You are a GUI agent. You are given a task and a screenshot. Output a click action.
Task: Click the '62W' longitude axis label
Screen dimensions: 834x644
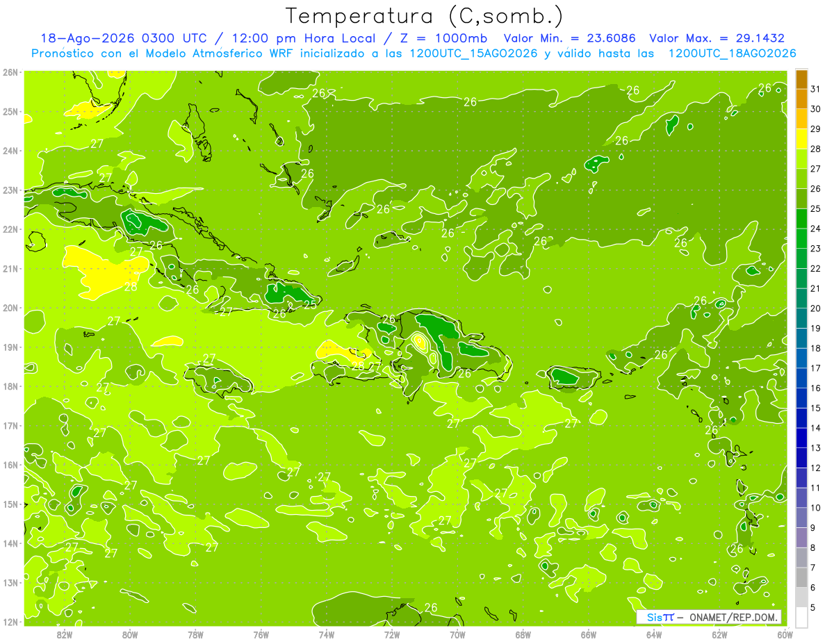pos(719,634)
